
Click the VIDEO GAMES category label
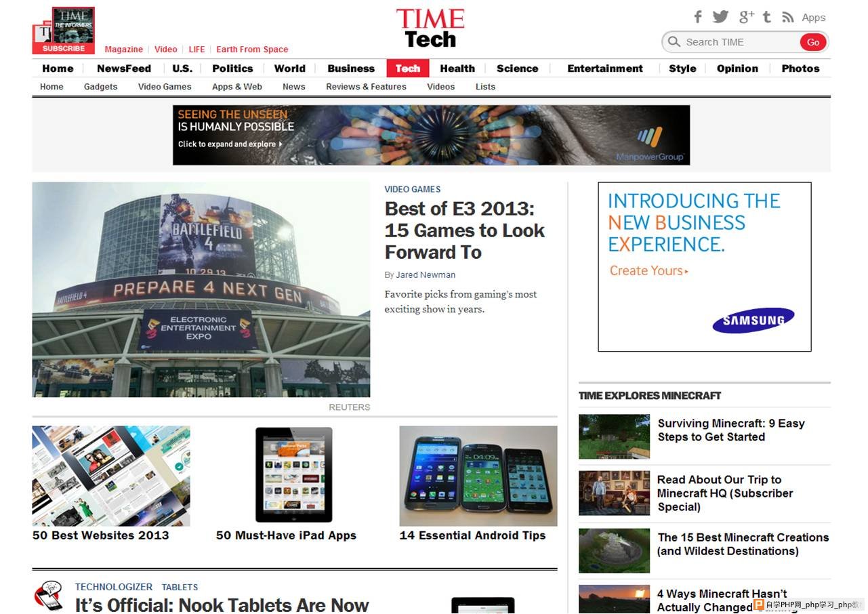click(x=413, y=189)
